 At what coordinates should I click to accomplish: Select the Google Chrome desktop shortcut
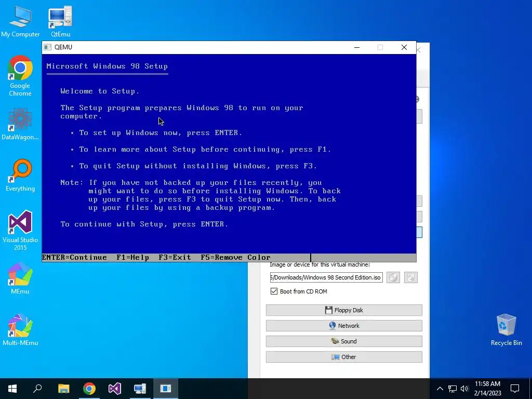[20, 76]
